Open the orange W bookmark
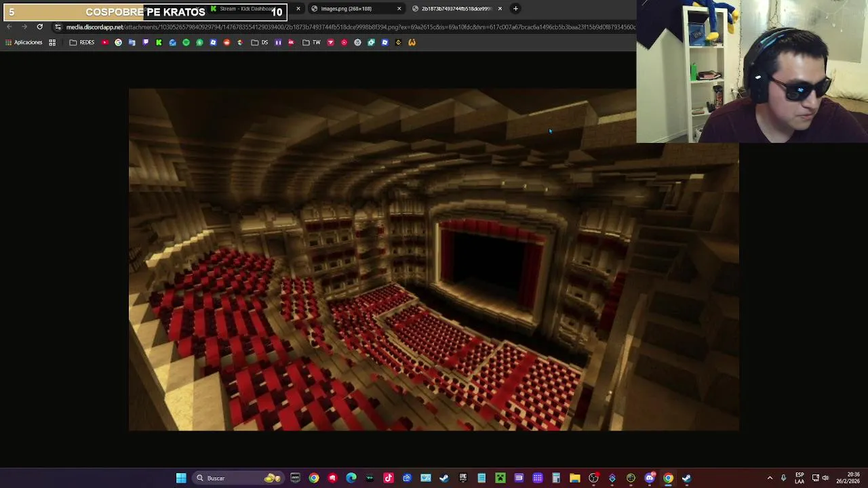 412,42
